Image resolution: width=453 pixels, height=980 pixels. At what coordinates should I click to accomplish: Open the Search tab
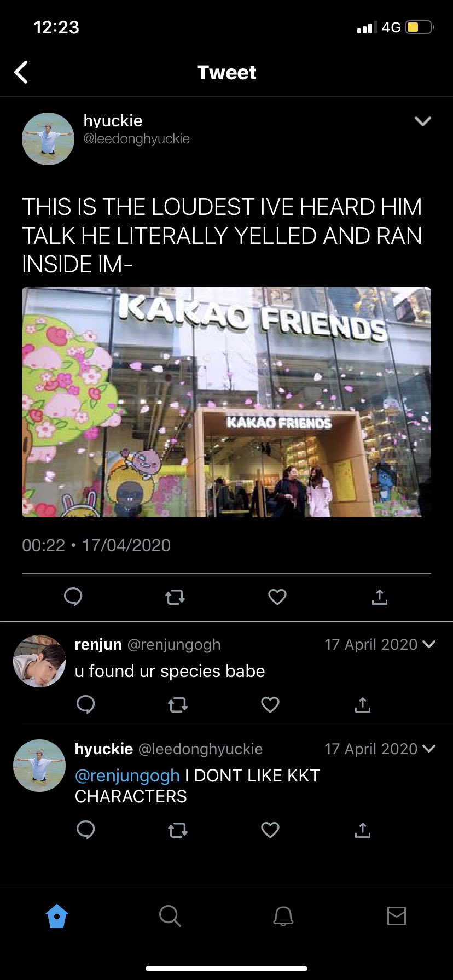click(x=170, y=915)
